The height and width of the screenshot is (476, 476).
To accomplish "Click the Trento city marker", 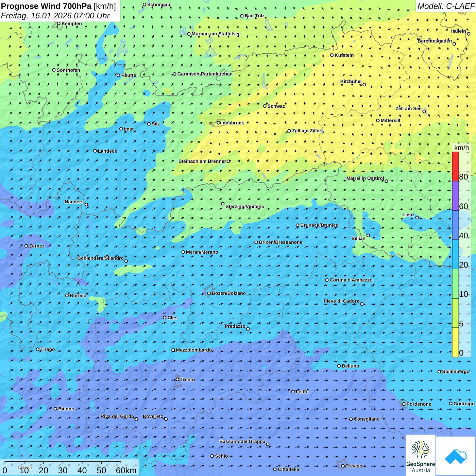I will (x=177, y=379).
